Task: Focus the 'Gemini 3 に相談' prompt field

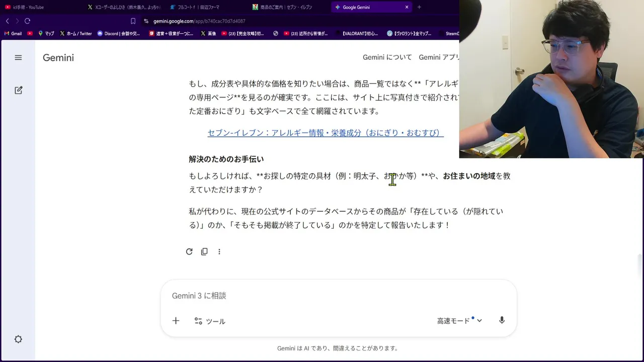Action: [338, 296]
